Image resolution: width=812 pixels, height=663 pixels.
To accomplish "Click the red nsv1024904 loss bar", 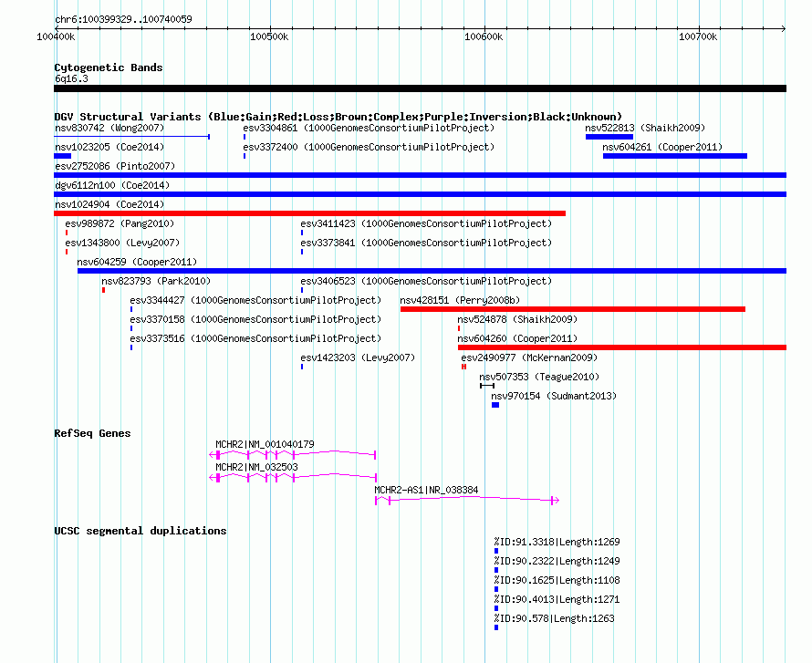I will point(309,213).
